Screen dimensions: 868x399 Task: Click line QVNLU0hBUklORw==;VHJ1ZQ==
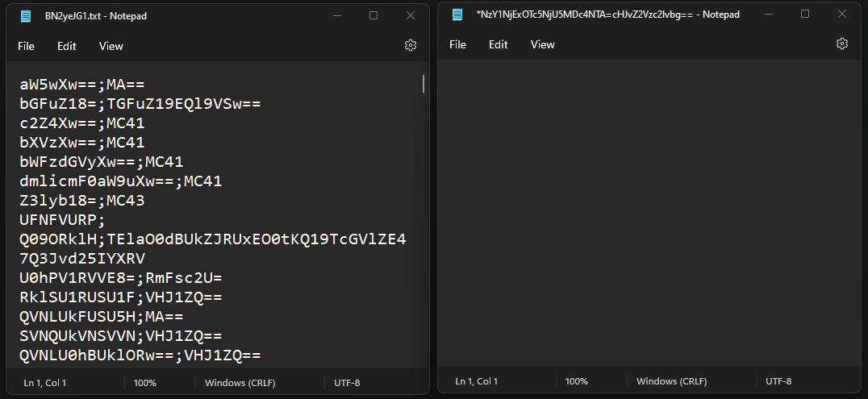[140, 355]
